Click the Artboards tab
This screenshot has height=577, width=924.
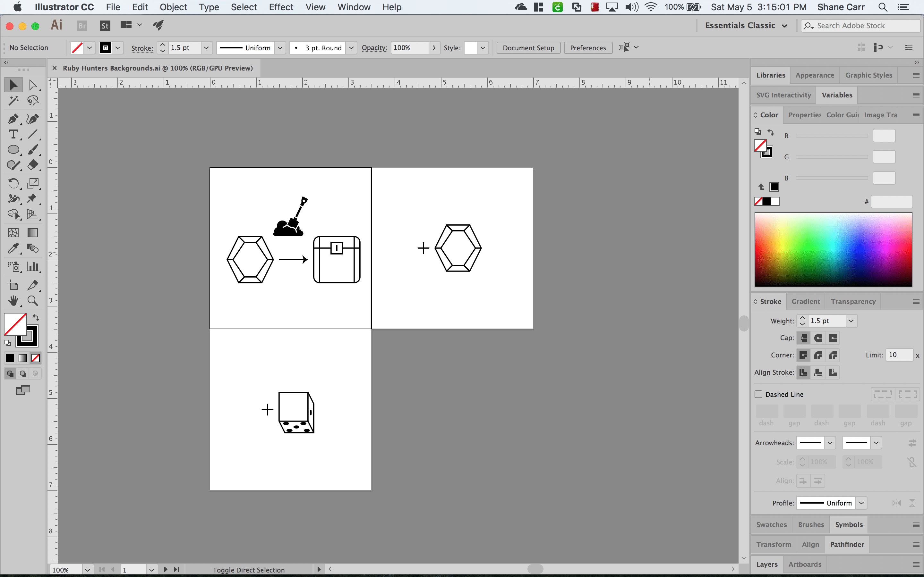tap(806, 564)
